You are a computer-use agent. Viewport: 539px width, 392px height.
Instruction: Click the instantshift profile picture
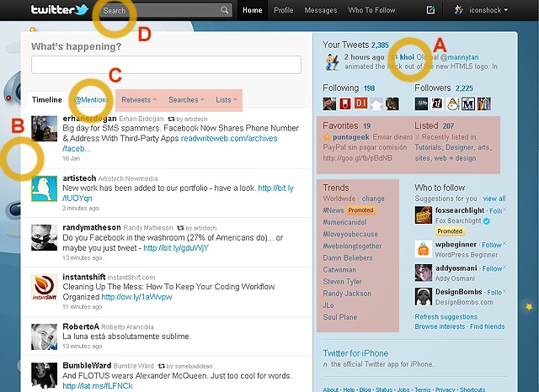(x=44, y=286)
